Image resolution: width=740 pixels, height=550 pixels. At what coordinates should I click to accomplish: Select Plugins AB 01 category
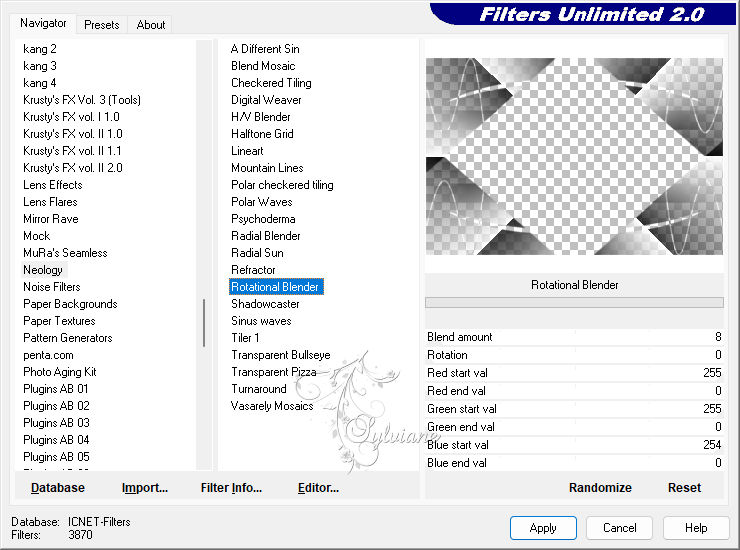pyautogui.click(x=56, y=389)
